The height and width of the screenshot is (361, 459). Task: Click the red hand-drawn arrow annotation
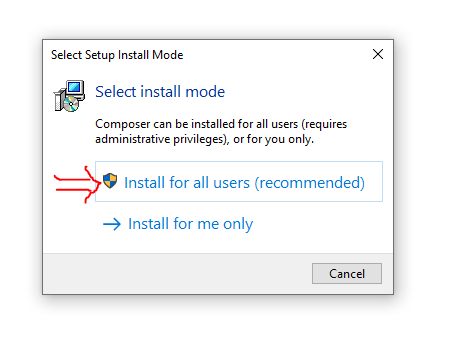coord(77,184)
